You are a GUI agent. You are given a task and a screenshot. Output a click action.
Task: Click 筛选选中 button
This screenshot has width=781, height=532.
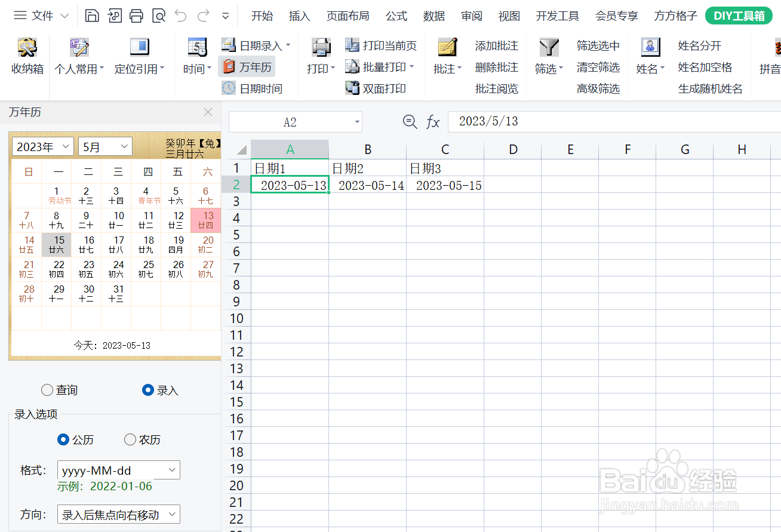tap(598, 45)
